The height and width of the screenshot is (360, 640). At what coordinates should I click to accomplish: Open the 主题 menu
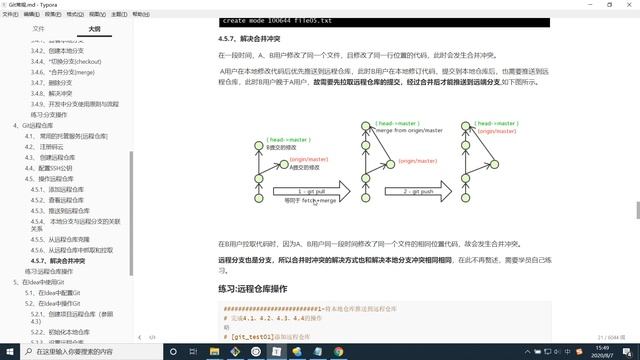click(119, 14)
